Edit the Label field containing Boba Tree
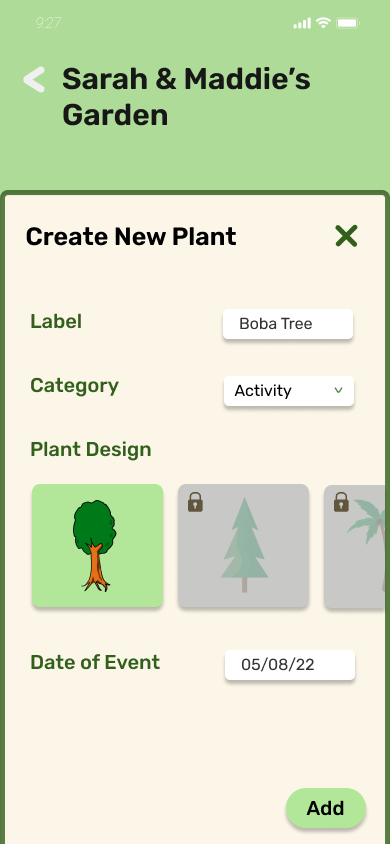This screenshot has width=390, height=844. tap(288, 324)
